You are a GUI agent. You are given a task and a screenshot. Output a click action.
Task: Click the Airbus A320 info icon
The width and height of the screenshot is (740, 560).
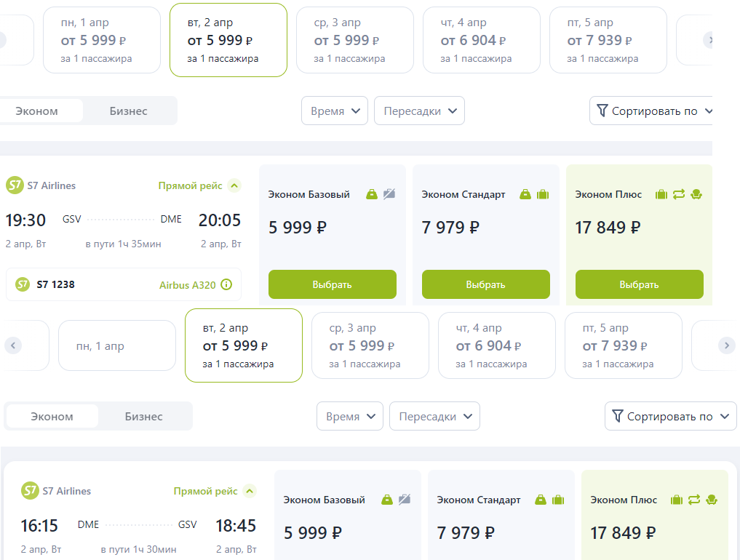coord(226,285)
